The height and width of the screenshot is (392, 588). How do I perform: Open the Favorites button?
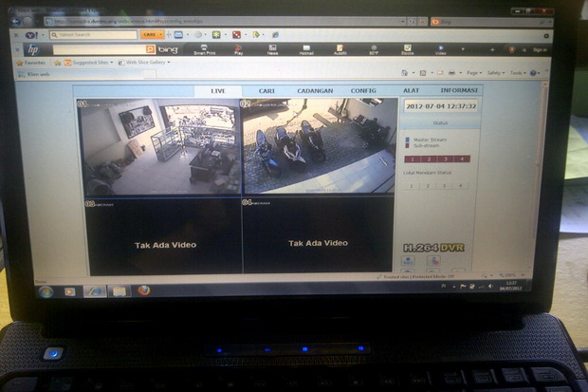[x=31, y=63]
